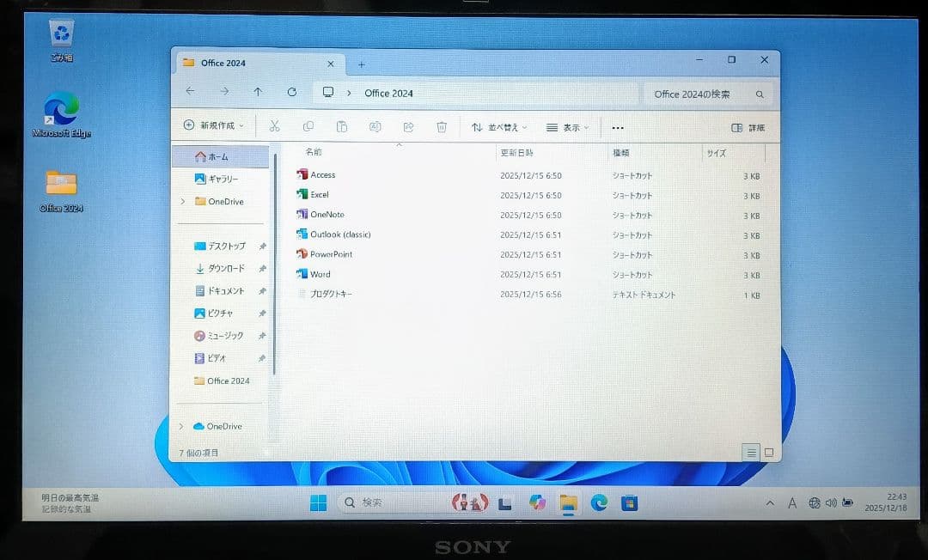The height and width of the screenshot is (560, 928).
Task: Expand the OneDrive tree entry
Action: (181, 201)
